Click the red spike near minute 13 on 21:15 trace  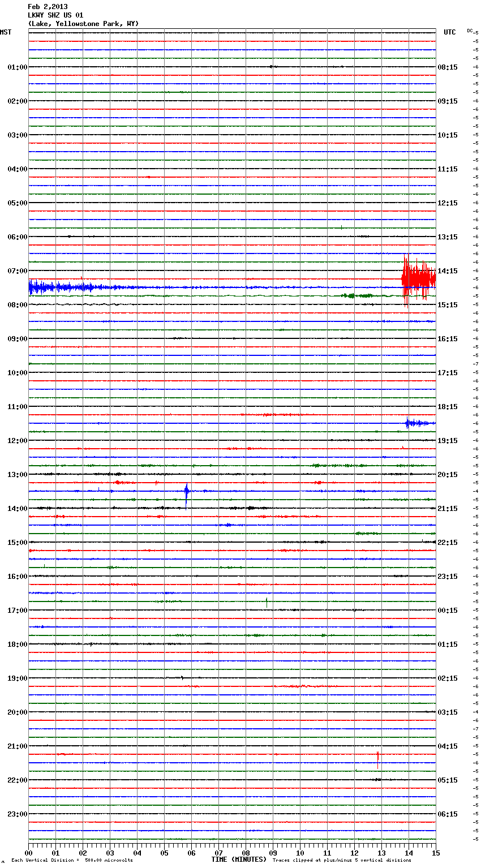pos(378,759)
